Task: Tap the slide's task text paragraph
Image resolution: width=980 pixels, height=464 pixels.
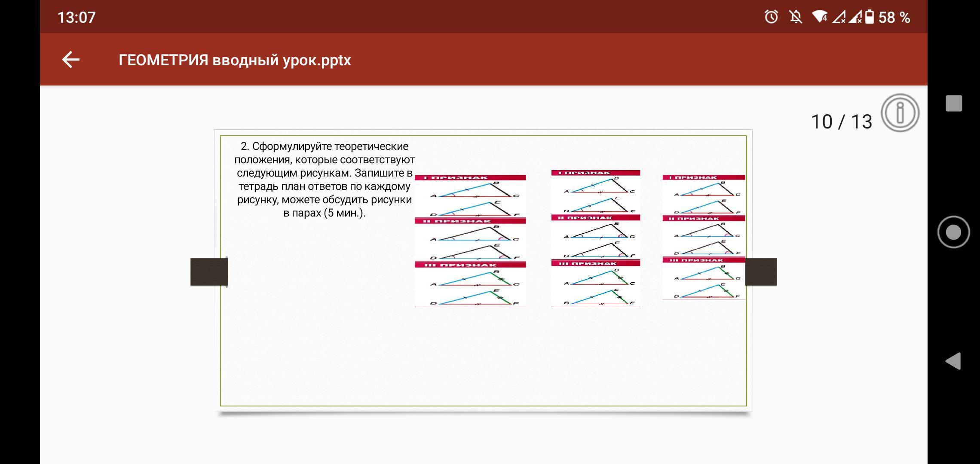Action: click(325, 180)
